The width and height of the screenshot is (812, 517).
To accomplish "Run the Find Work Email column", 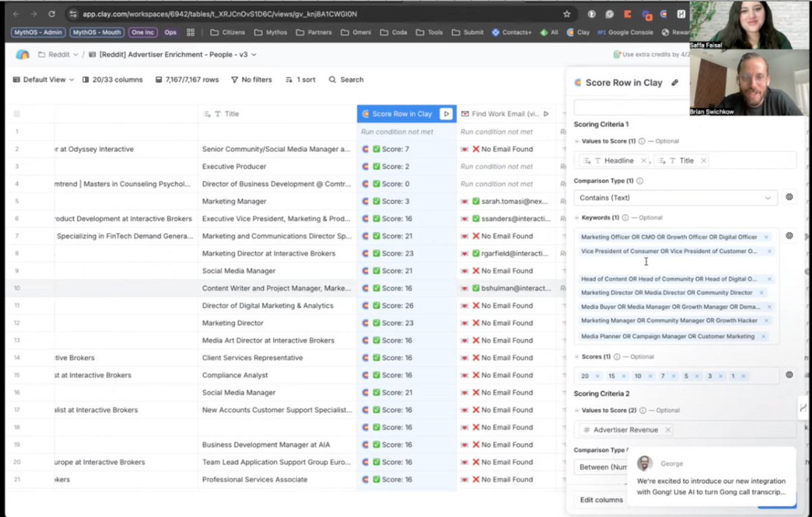I will 546,114.
